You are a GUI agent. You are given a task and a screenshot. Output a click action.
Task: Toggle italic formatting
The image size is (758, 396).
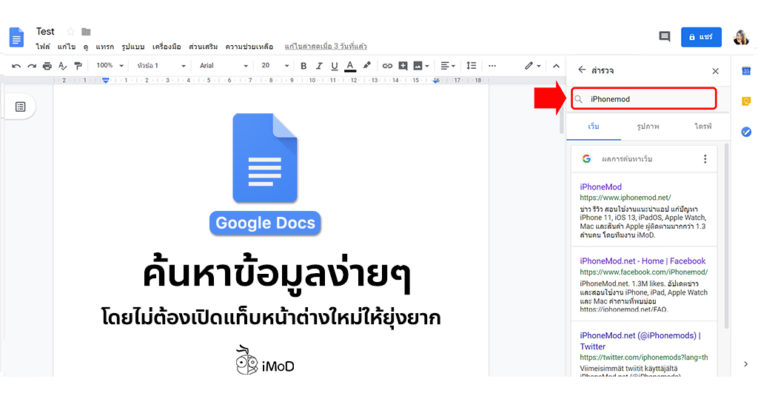click(x=319, y=66)
